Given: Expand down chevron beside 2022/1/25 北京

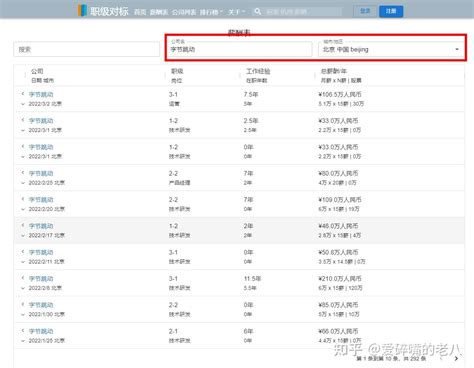Looking at the screenshot, I should 23,341.
